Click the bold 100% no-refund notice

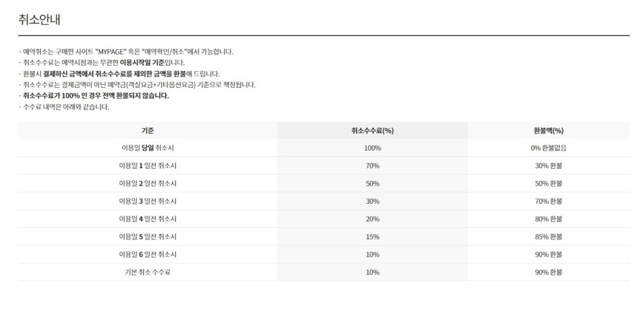coord(94,96)
